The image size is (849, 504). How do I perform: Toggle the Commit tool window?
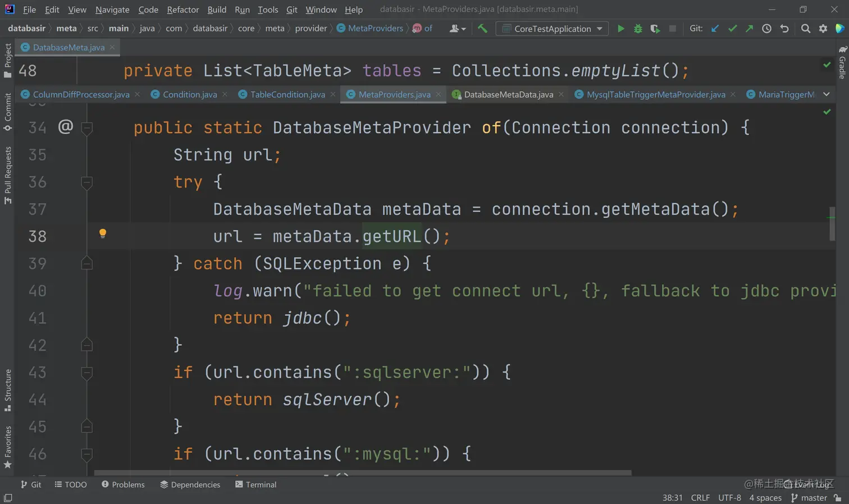pos(8,112)
